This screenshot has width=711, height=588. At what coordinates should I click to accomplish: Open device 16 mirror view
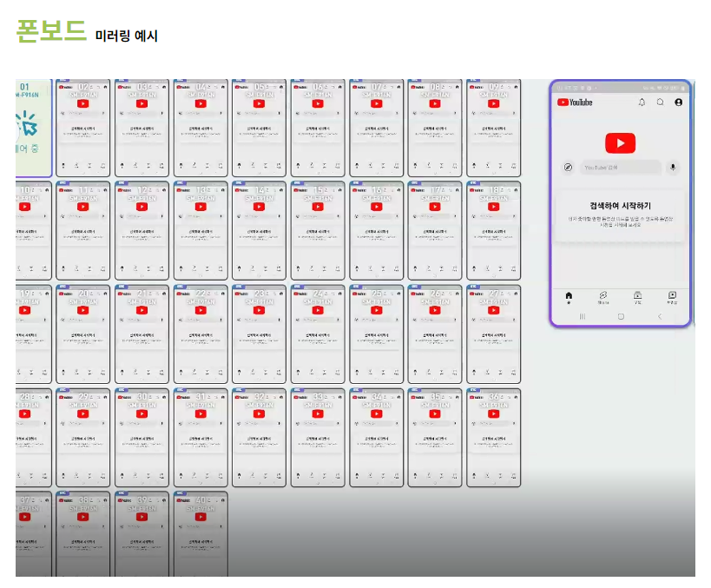coord(377,230)
